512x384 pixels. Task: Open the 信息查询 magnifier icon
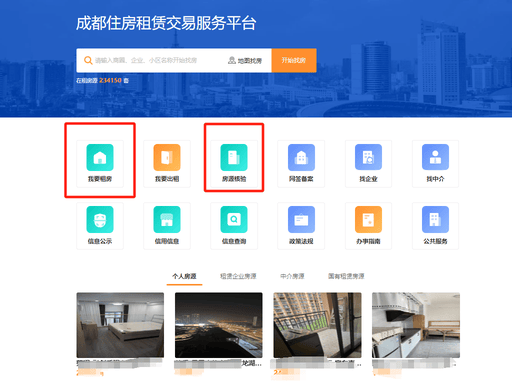coord(234,219)
